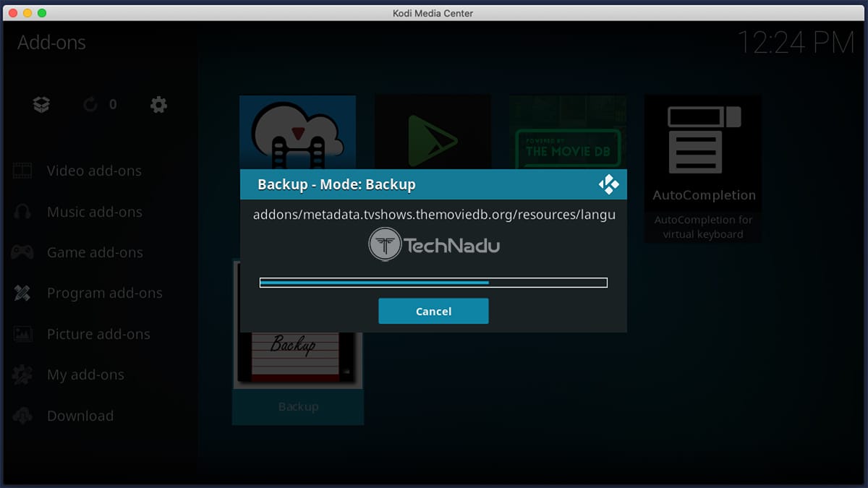Image resolution: width=868 pixels, height=488 pixels.
Task: Close the Kodi Media Center window
Action: (13, 13)
